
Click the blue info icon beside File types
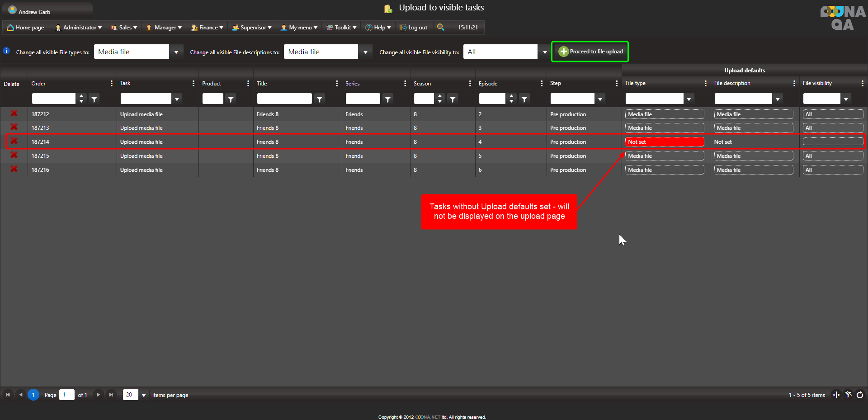tap(6, 51)
